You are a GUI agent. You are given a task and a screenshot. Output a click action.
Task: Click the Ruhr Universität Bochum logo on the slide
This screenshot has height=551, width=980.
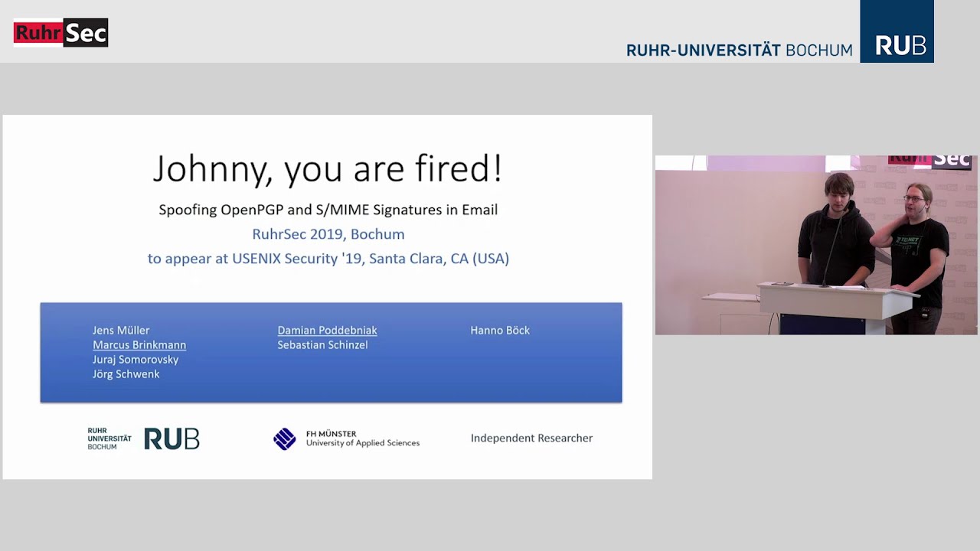143,439
